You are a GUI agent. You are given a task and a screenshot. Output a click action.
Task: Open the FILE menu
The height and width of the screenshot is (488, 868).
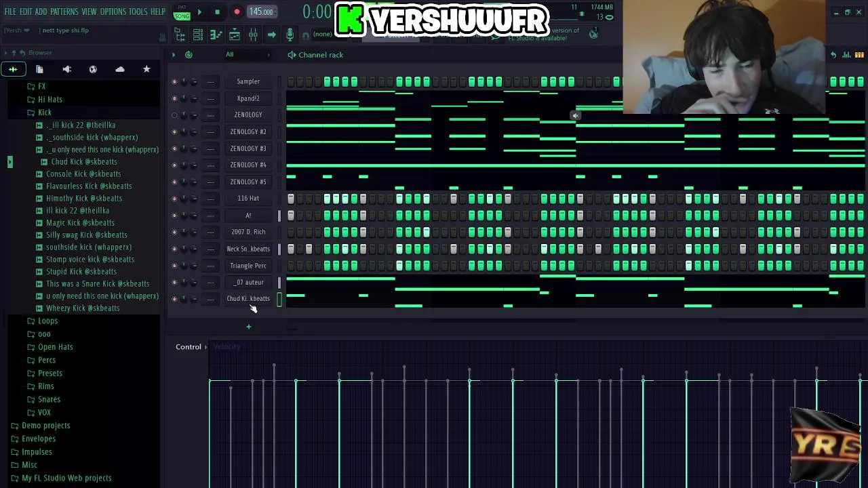10,12
